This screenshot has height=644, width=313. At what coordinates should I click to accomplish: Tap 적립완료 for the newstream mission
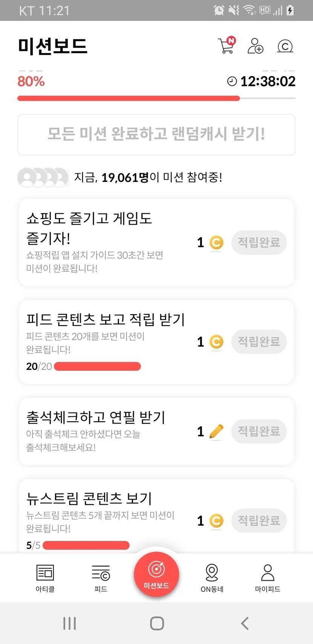pos(259,521)
